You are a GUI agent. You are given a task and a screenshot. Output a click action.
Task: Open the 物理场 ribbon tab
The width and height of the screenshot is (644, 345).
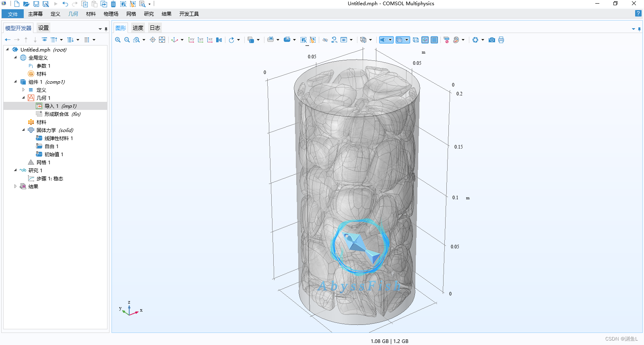pos(111,14)
